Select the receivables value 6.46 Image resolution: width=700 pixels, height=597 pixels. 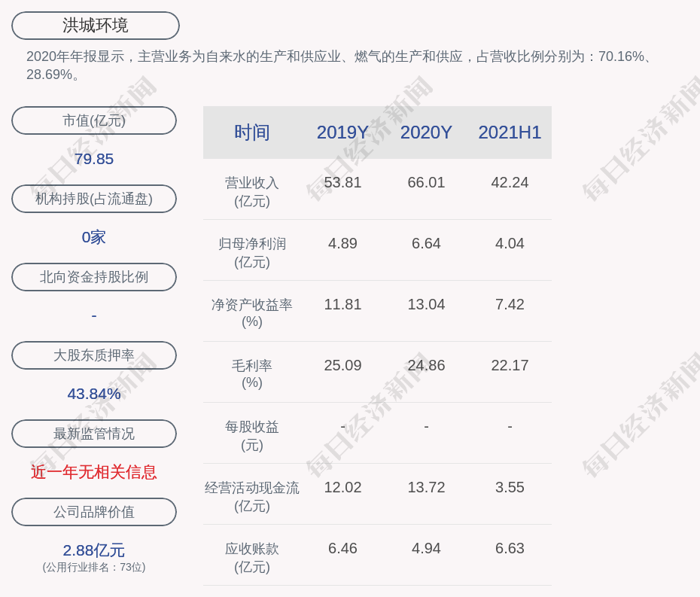click(x=342, y=548)
